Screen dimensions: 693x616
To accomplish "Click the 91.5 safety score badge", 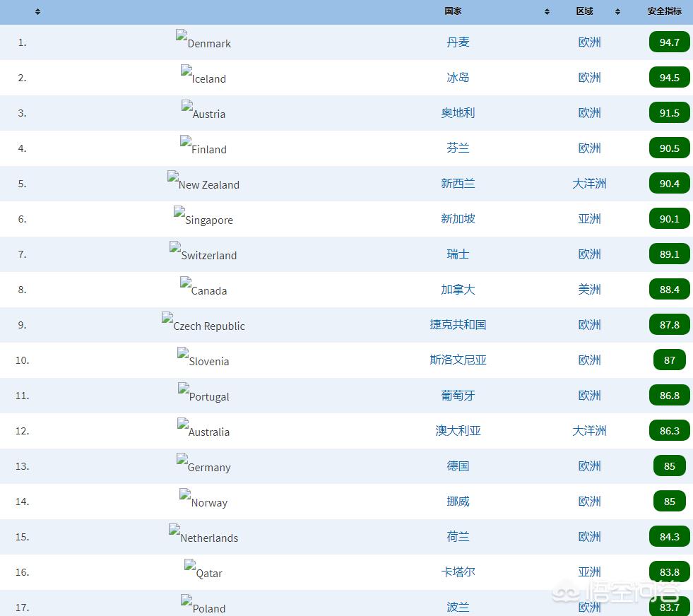I will point(669,113).
